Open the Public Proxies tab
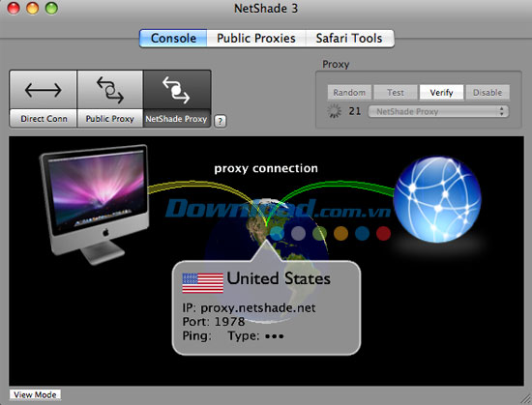The image size is (532, 405). 256,39
